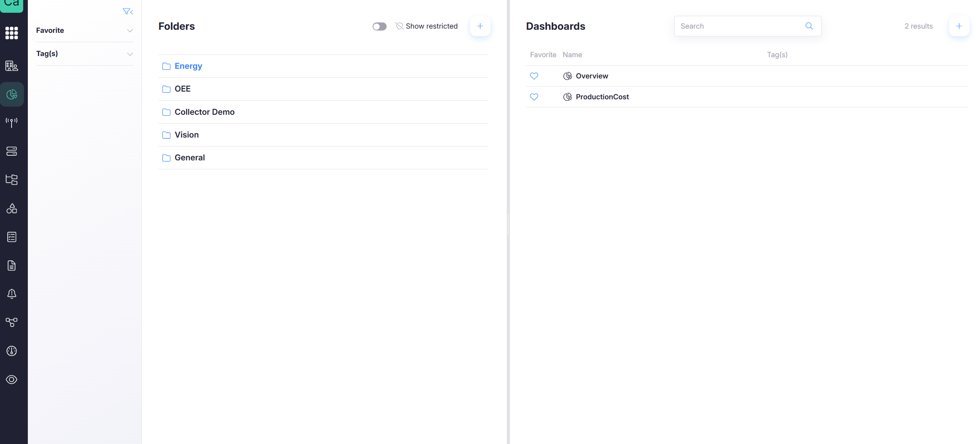Screen dimensions: 980x444
Task: Open the alert bell sidebar icon
Action: tap(12, 294)
